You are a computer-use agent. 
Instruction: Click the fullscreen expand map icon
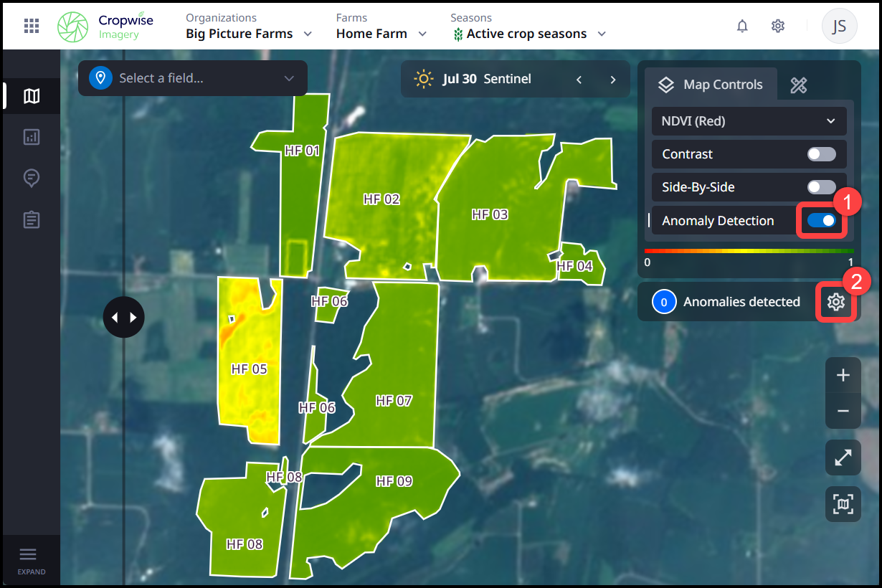(x=843, y=457)
